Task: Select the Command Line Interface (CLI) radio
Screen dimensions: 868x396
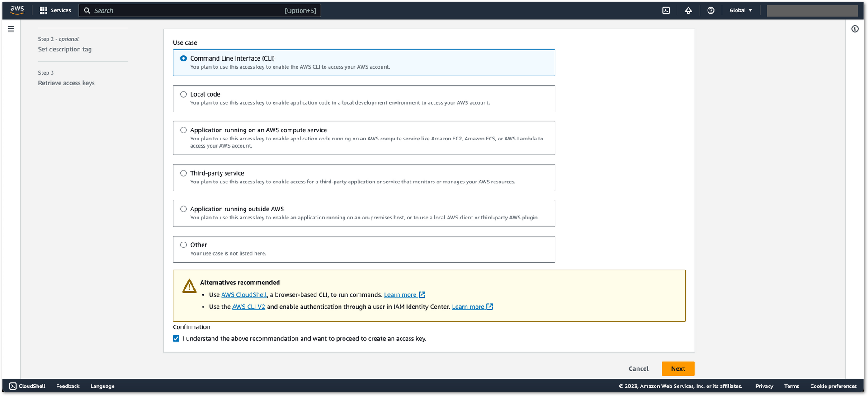Action: point(184,58)
